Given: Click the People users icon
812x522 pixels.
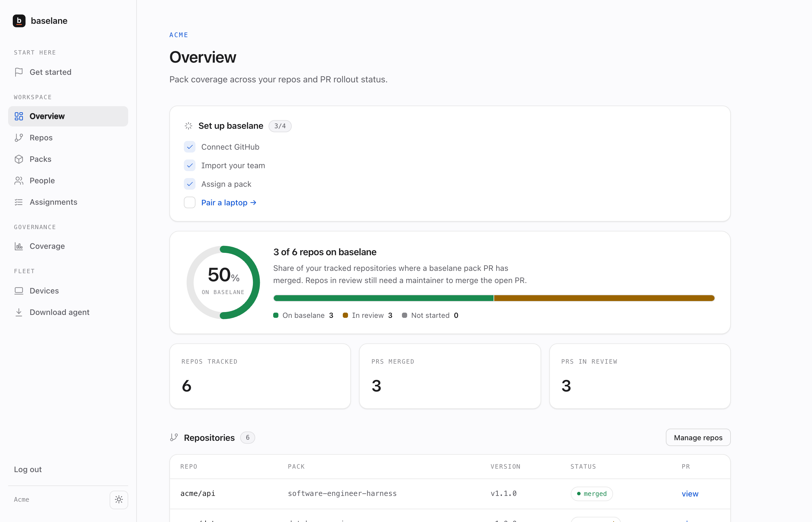Looking at the screenshot, I should [x=19, y=181].
